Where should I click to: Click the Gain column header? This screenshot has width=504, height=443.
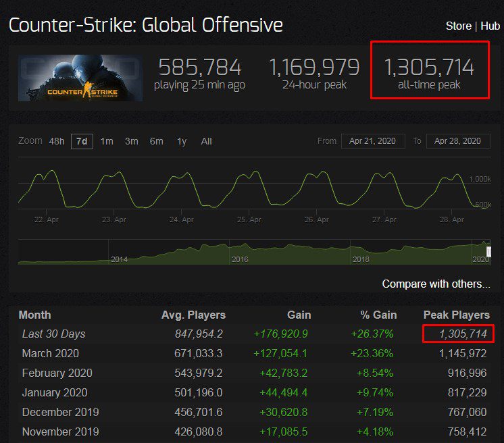tap(299, 315)
